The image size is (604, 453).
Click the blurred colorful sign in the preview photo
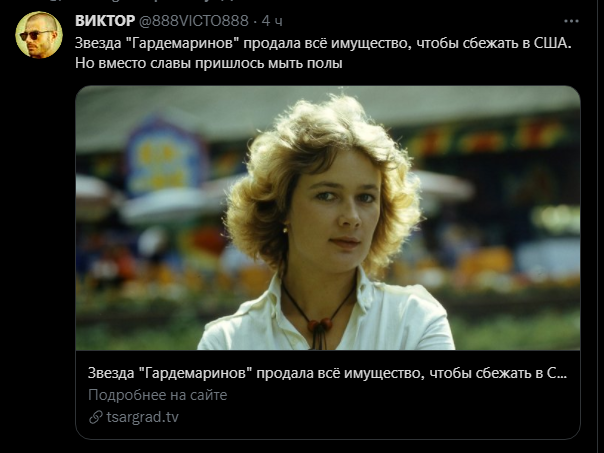(x=166, y=158)
